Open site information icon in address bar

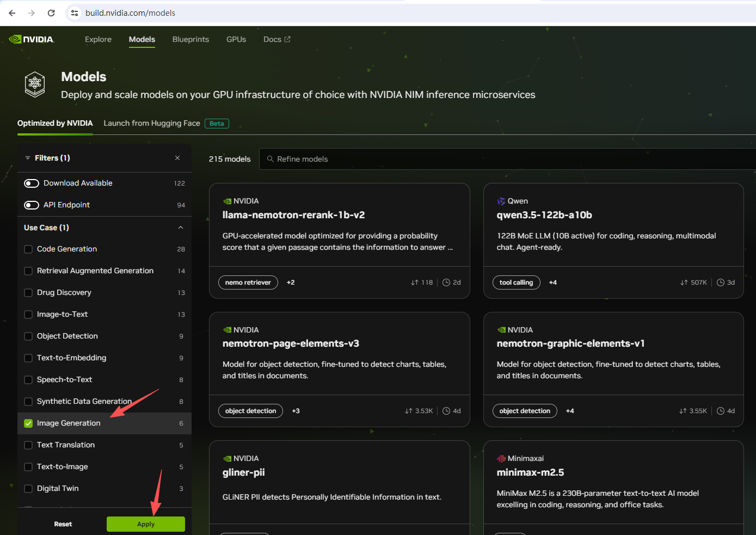(x=75, y=13)
